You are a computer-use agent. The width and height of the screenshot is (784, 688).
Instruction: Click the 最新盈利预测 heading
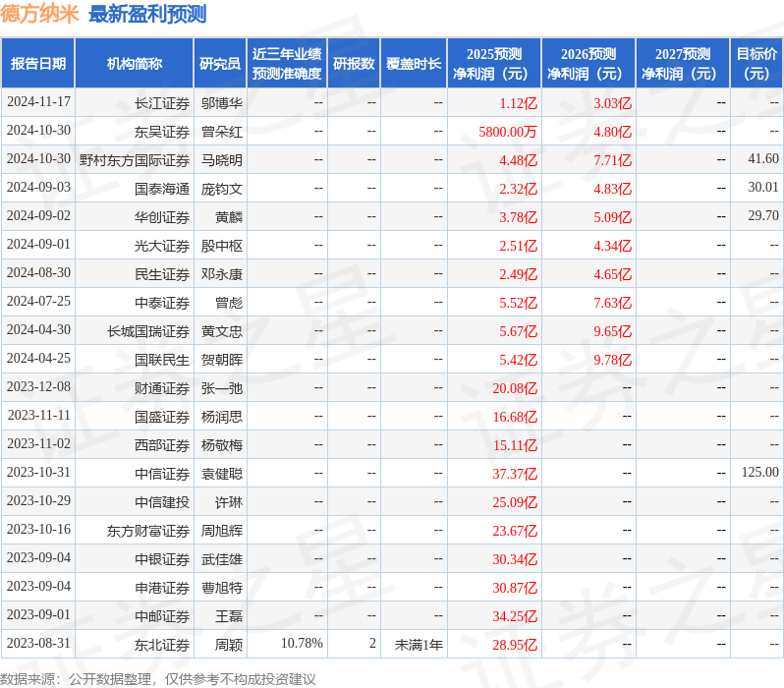coord(147,14)
